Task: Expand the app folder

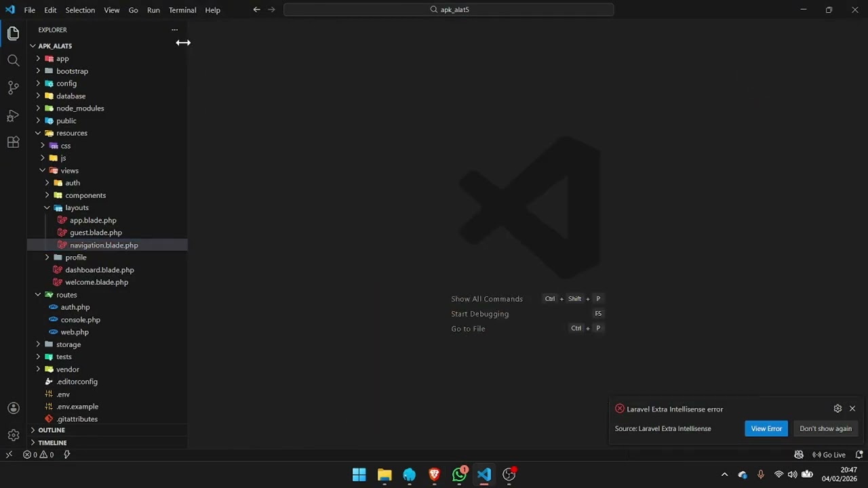Action: 107,58
